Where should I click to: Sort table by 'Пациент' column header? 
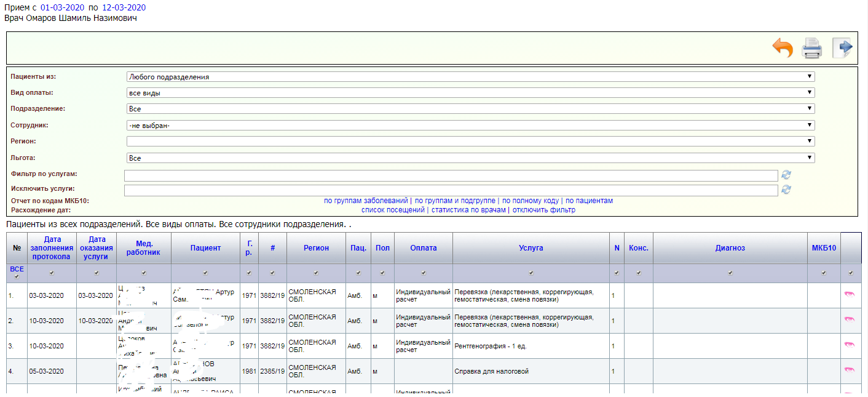(x=205, y=248)
